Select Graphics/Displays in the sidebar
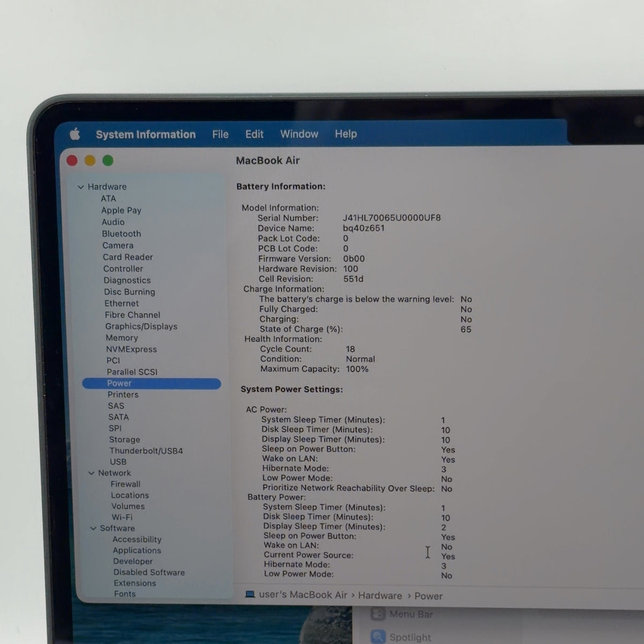The width and height of the screenshot is (644, 644). click(141, 326)
